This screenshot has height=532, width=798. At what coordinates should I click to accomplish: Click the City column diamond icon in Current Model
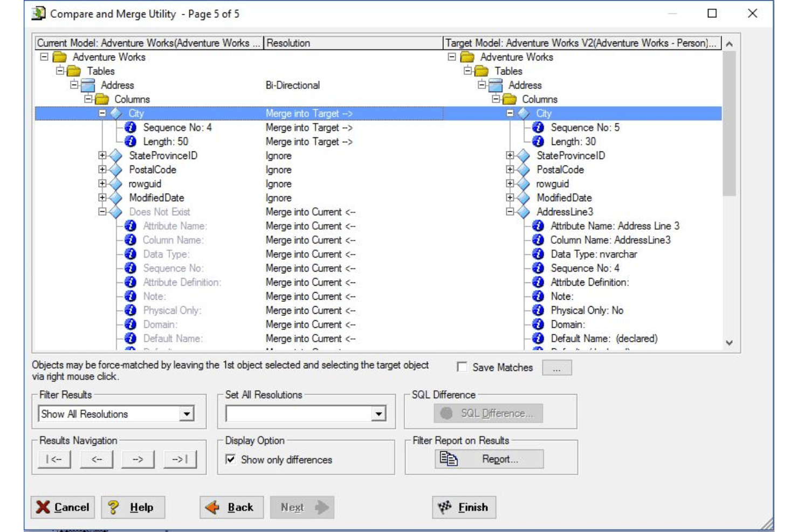(116, 113)
